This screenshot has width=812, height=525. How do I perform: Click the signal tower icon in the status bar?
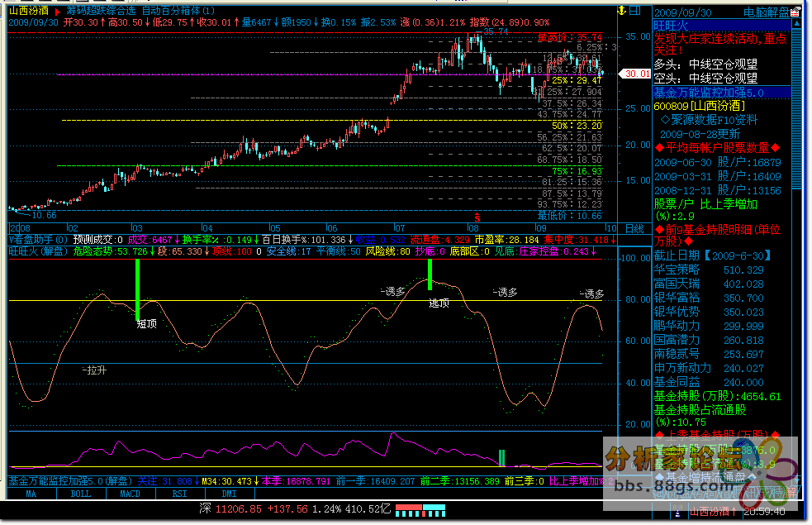pos(677,512)
